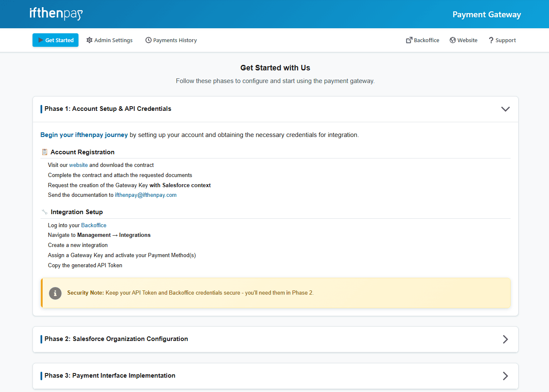Click 'Complete the contract and attach the requested documents'
Viewport: 549px width, 392px height.
(120, 175)
